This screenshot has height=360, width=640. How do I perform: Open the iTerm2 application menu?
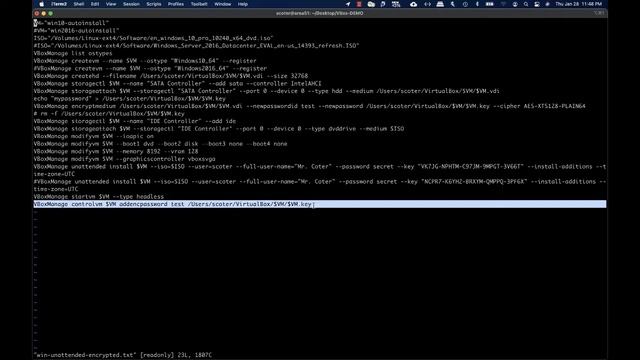point(59,4)
